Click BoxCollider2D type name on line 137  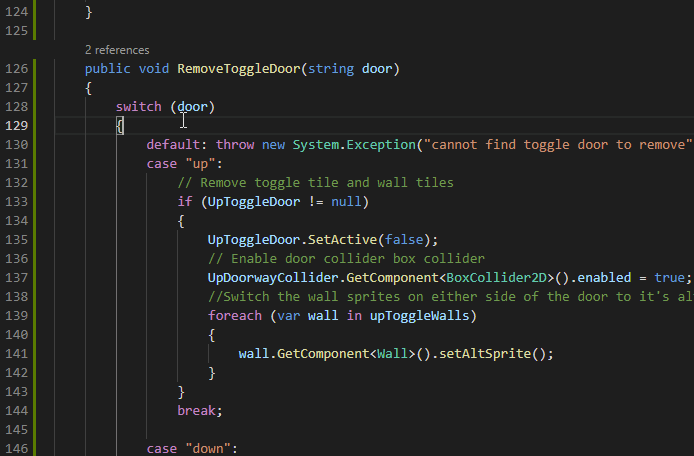coord(497,278)
